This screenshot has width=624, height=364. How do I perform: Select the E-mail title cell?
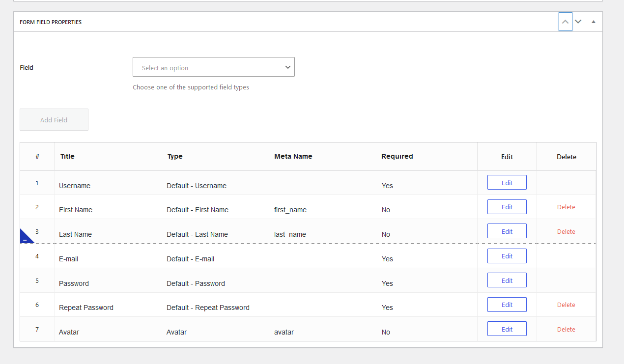[x=69, y=259]
